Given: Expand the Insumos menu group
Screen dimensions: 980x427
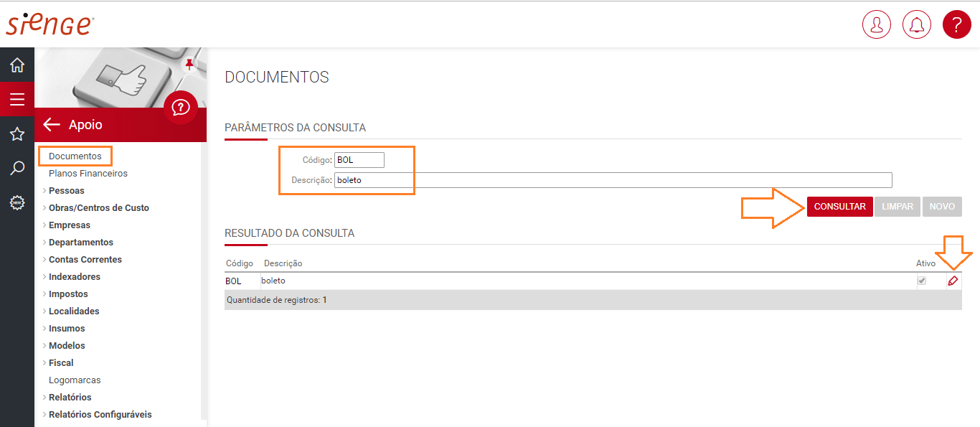Looking at the screenshot, I should [x=67, y=329].
